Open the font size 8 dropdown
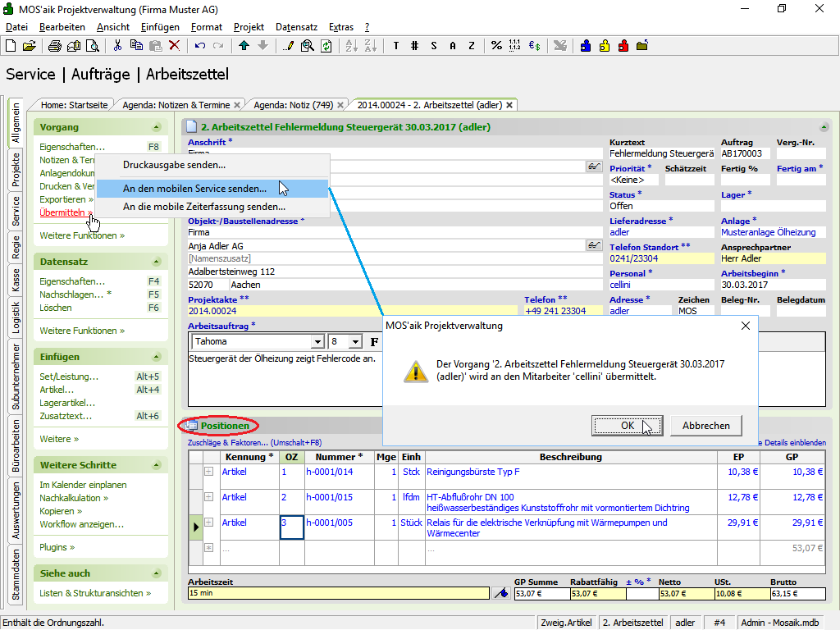 click(354, 341)
